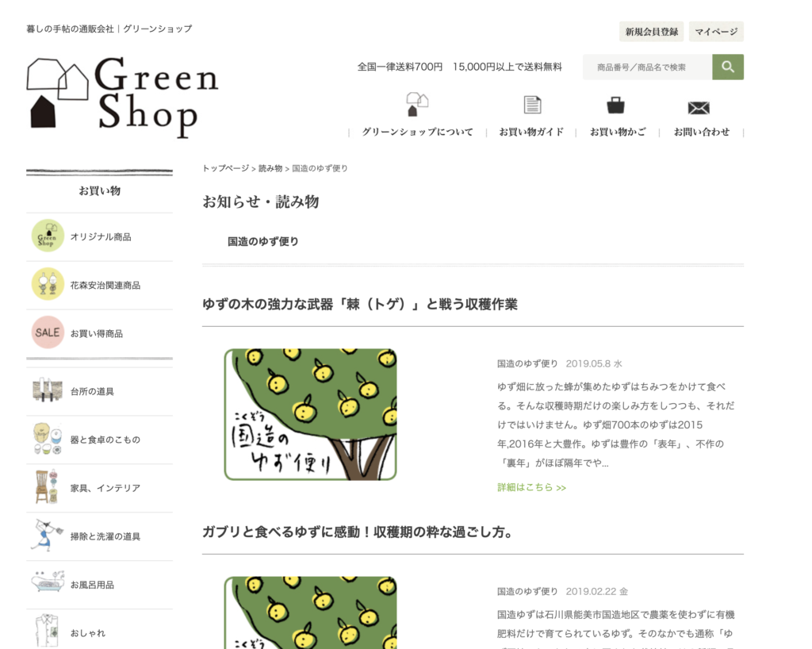Viewport: 812px width, 649px height.
Task: Focus the 商品番号／商品名で検索 search field
Action: [x=647, y=67]
